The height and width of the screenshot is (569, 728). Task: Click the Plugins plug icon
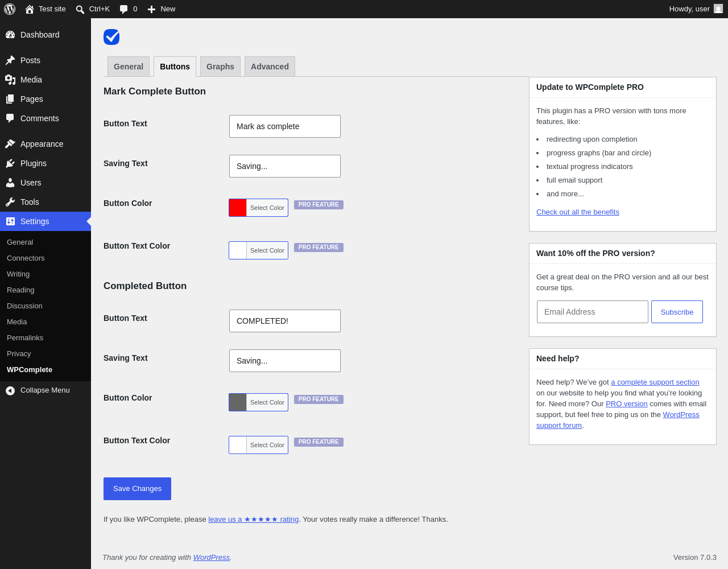tap(10, 163)
